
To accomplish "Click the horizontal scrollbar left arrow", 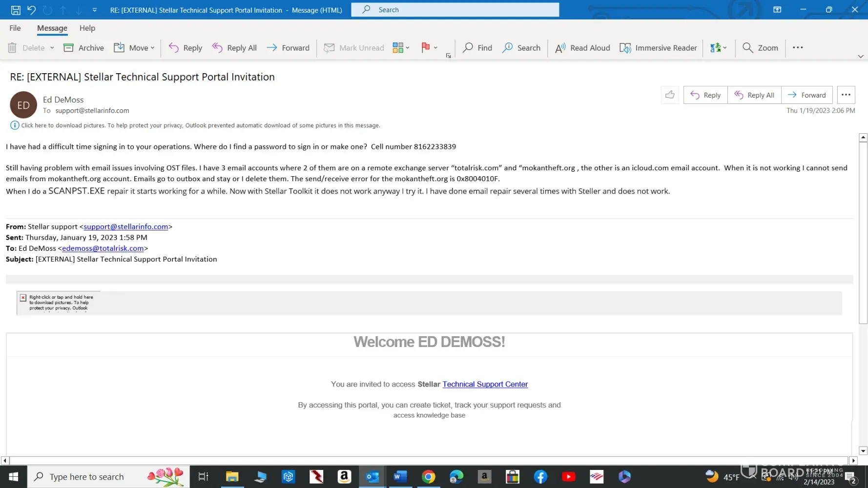I will point(5,460).
